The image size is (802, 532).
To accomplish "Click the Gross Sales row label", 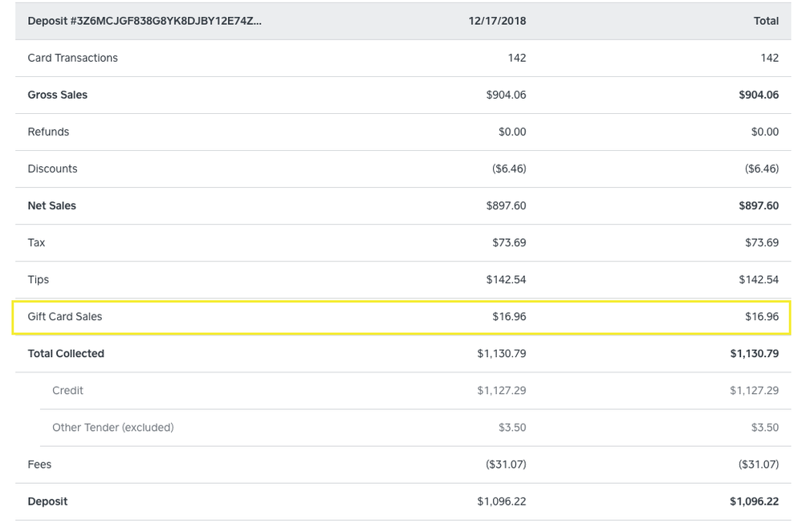I will click(57, 95).
